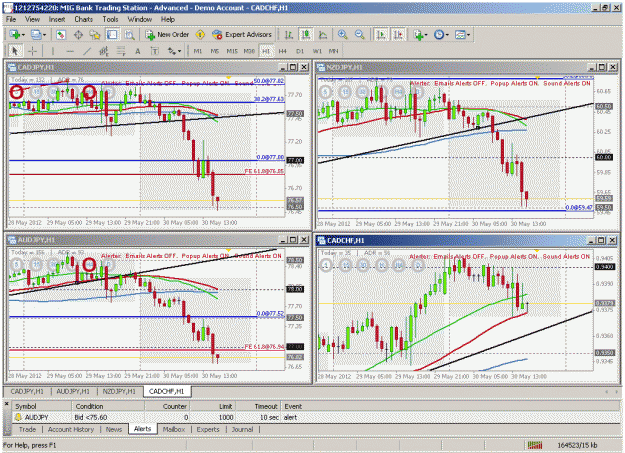
Task: Toggle the Terminal panel icon
Action: 112,35
